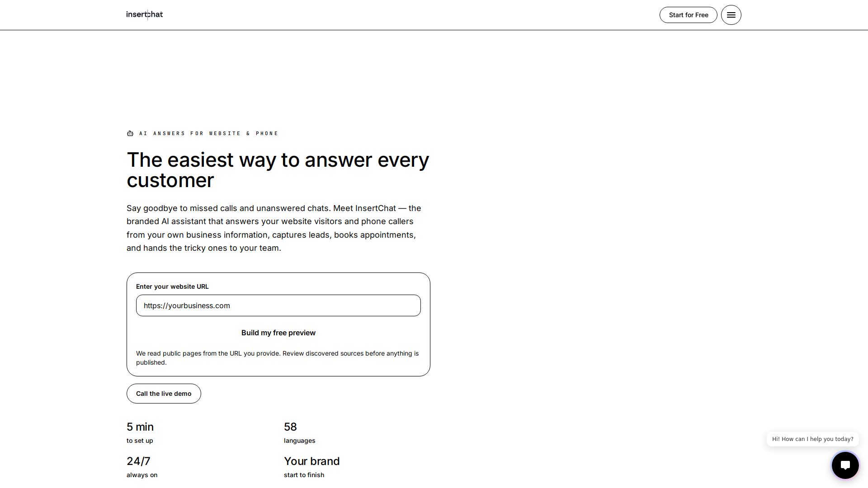This screenshot has width=868, height=488.
Task: Click the 'Hi! How can I help you today?' message
Action: click(x=813, y=439)
